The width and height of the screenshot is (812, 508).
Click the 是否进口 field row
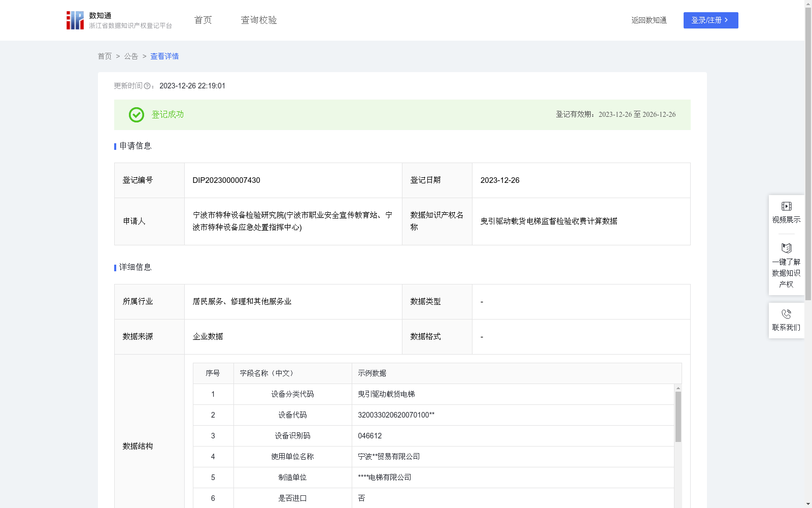coord(433,498)
